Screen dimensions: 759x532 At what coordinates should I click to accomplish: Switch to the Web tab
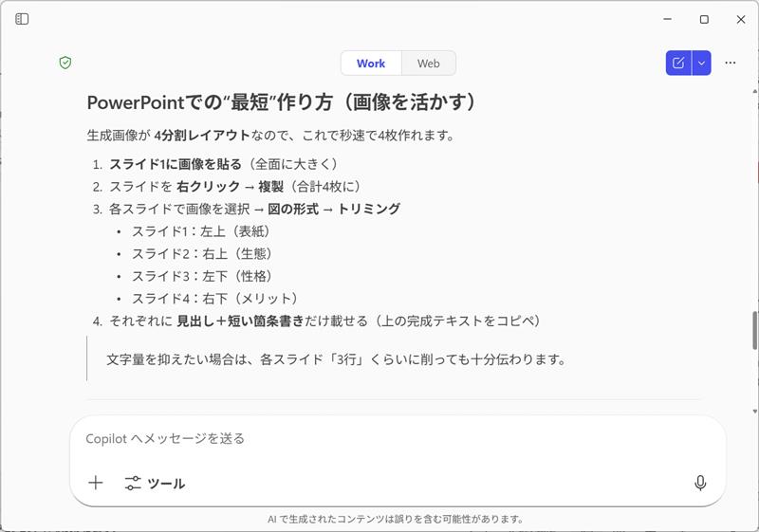pyautogui.click(x=428, y=64)
